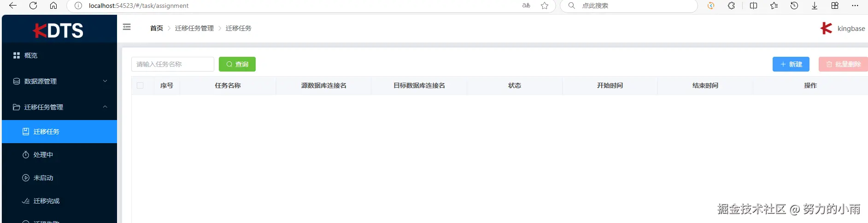The image size is (868, 223).
Task: Open the read aloud/translate icon in address bar
Action: pos(526,6)
